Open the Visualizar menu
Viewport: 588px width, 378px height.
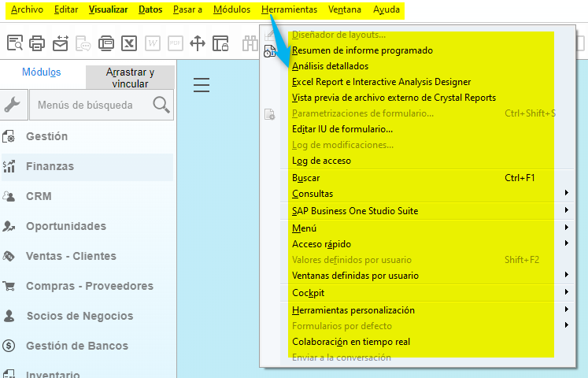108,9
